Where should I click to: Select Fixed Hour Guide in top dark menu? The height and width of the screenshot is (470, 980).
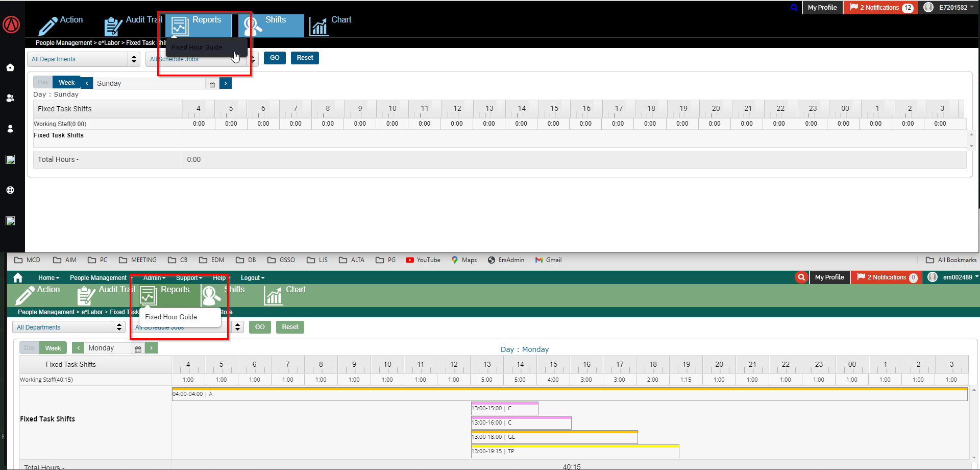(197, 47)
